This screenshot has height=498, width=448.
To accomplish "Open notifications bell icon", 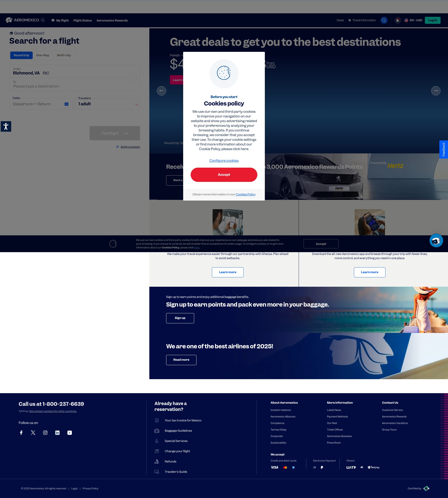I will (398, 21).
